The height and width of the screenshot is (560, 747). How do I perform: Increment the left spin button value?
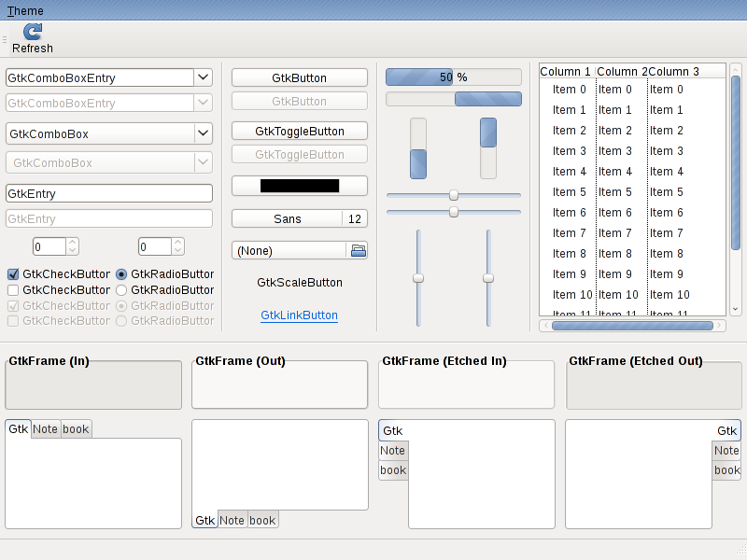[x=73, y=242]
